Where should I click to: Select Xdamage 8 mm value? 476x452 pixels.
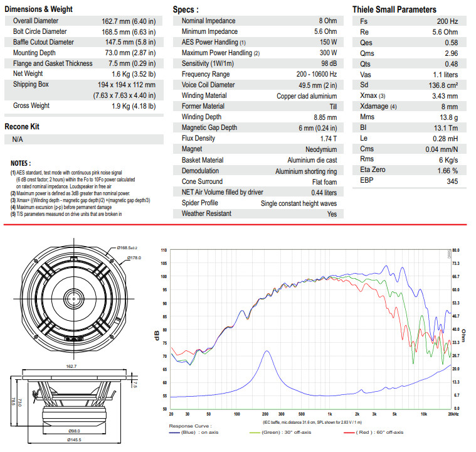[450, 107]
